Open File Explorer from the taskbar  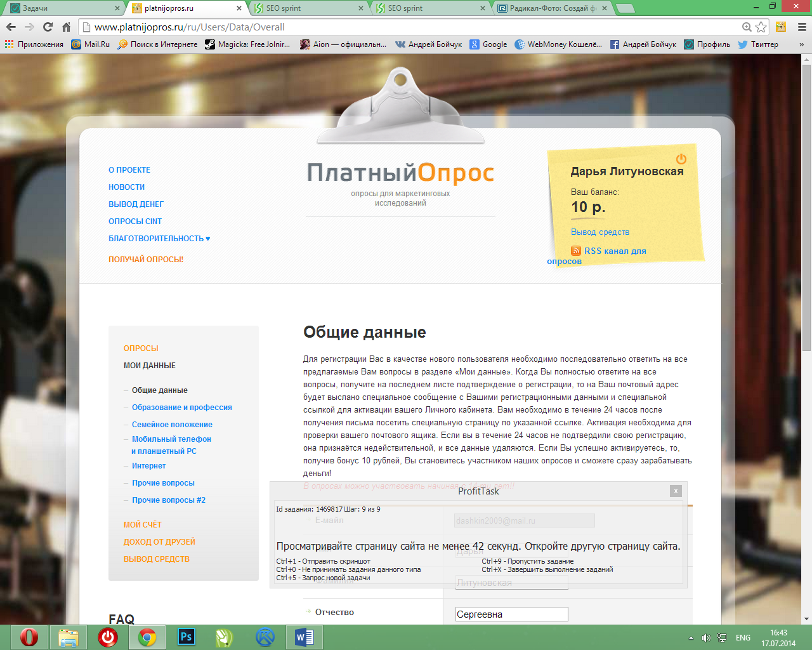pyautogui.click(x=68, y=637)
